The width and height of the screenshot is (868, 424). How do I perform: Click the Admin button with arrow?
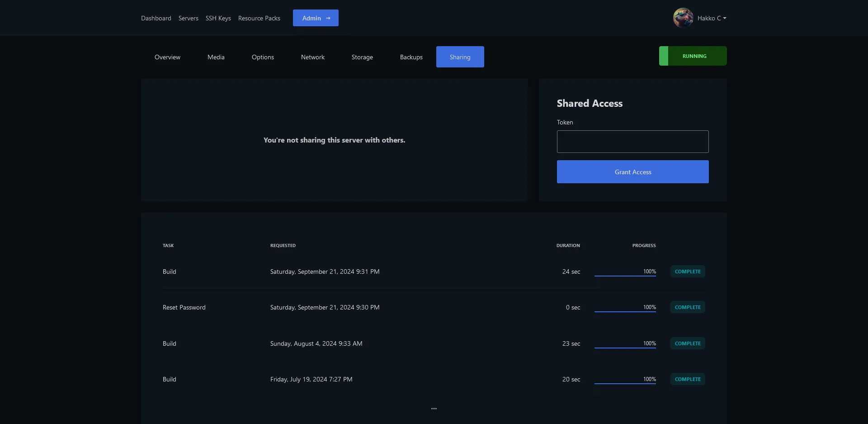316,18
